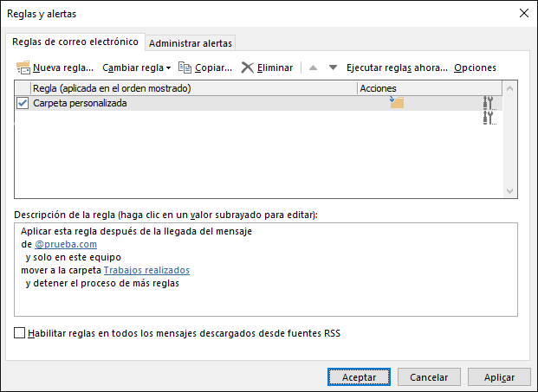The image size is (538, 392).
Task: Close the Reglas y alertas dialog
Action: point(523,13)
